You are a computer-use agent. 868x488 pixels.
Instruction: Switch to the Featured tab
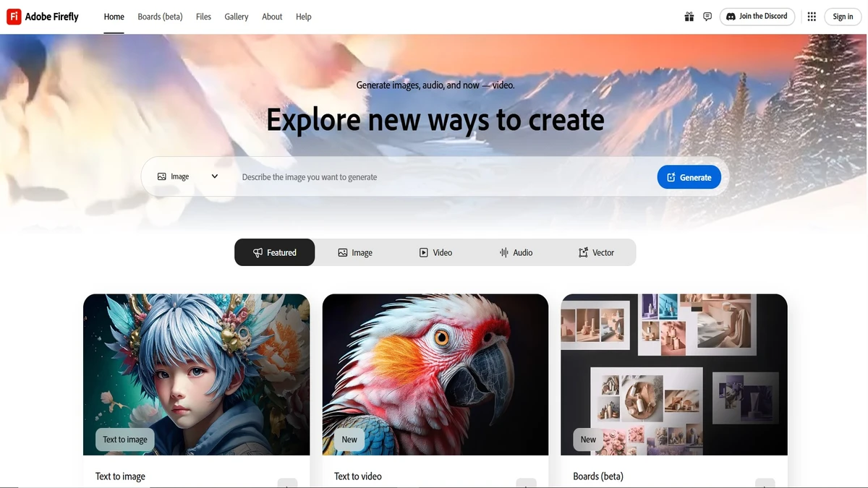click(x=275, y=252)
